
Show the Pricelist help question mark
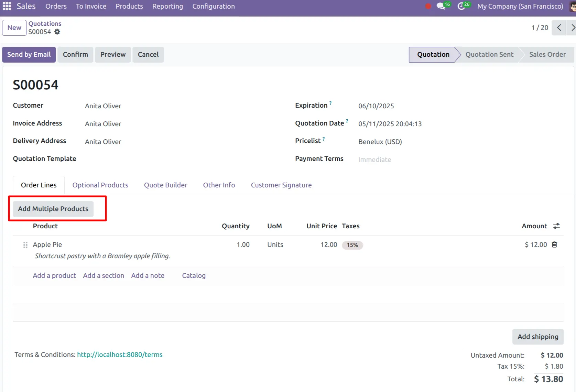pos(324,139)
